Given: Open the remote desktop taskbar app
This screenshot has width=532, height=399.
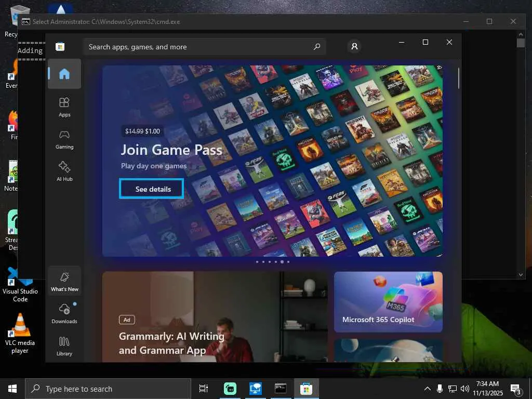Looking at the screenshot, I should (x=255, y=389).
